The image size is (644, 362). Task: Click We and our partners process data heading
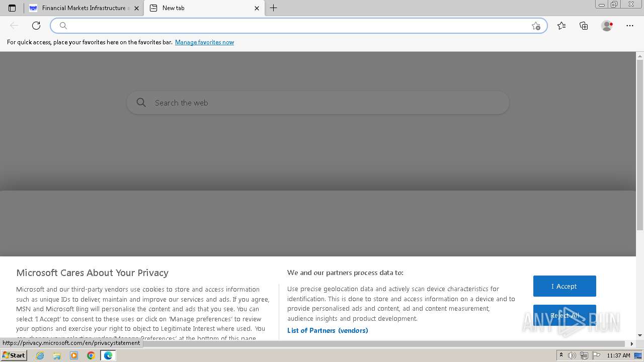(x=345, y=273)
